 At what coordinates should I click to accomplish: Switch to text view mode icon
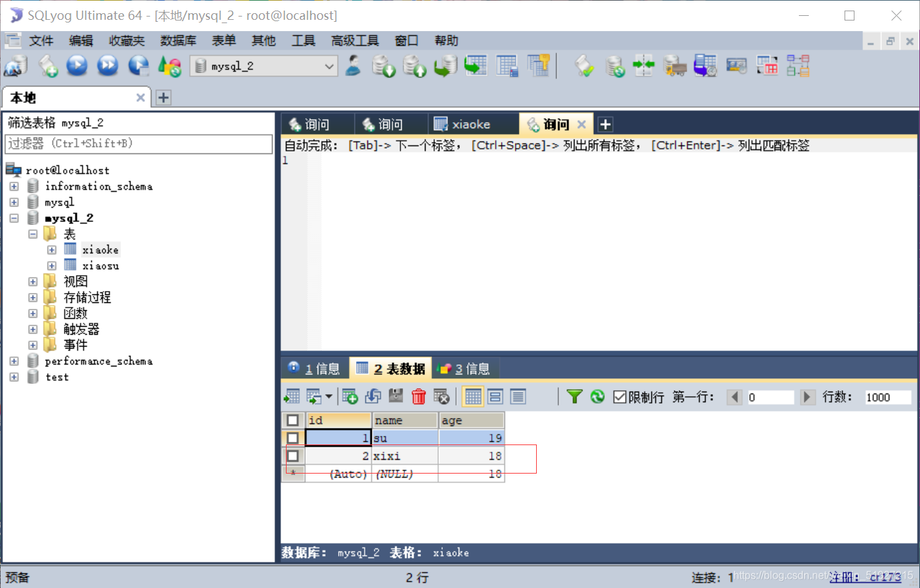coord(518,396)
